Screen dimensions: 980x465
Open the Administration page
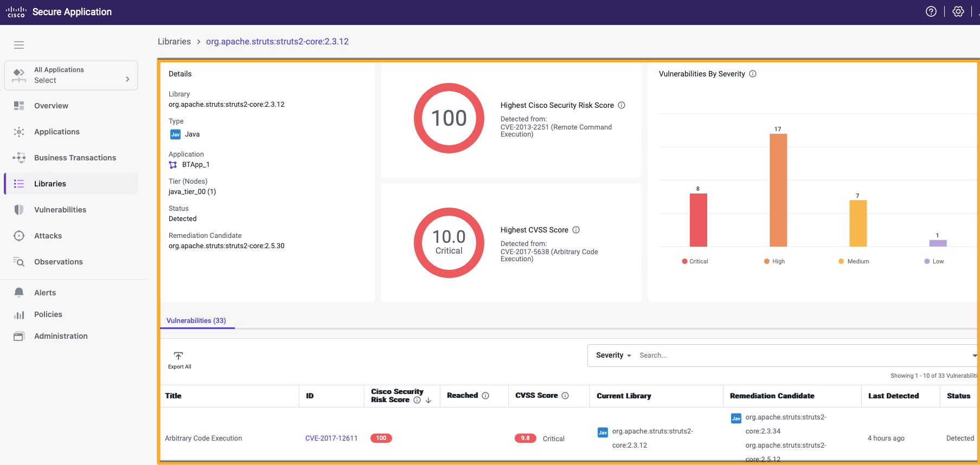pyautogui.click(x=61, y=336)
